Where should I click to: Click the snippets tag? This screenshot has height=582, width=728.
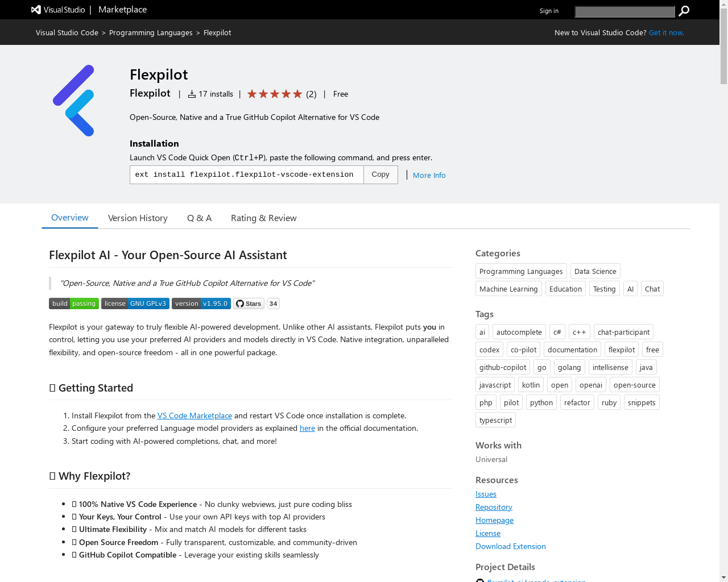point(642,402)
